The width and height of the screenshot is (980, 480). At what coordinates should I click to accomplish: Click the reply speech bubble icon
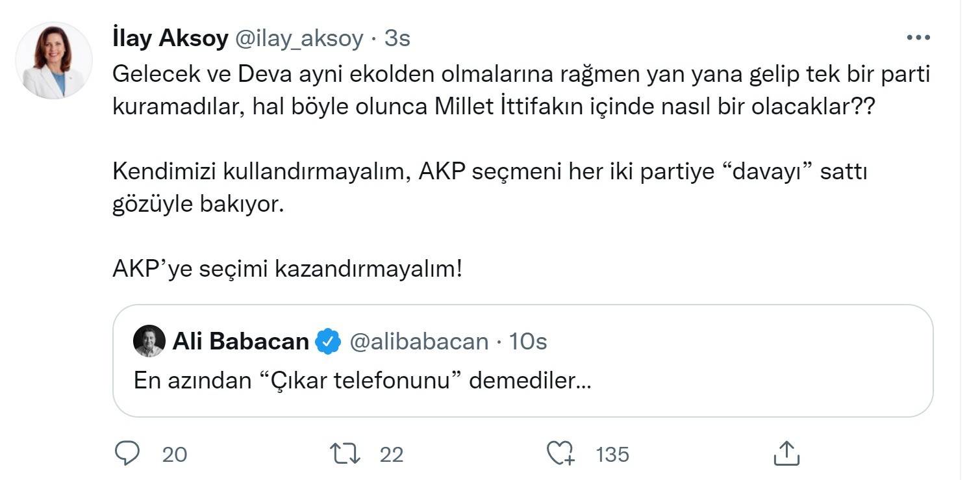pos(126,453)
